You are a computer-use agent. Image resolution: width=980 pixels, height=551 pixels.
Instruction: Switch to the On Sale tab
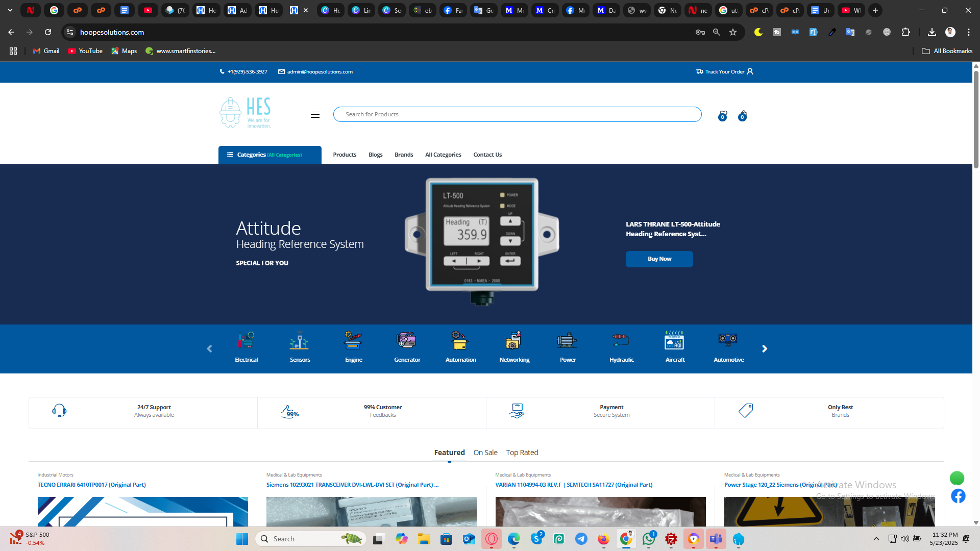coord(485,453)
